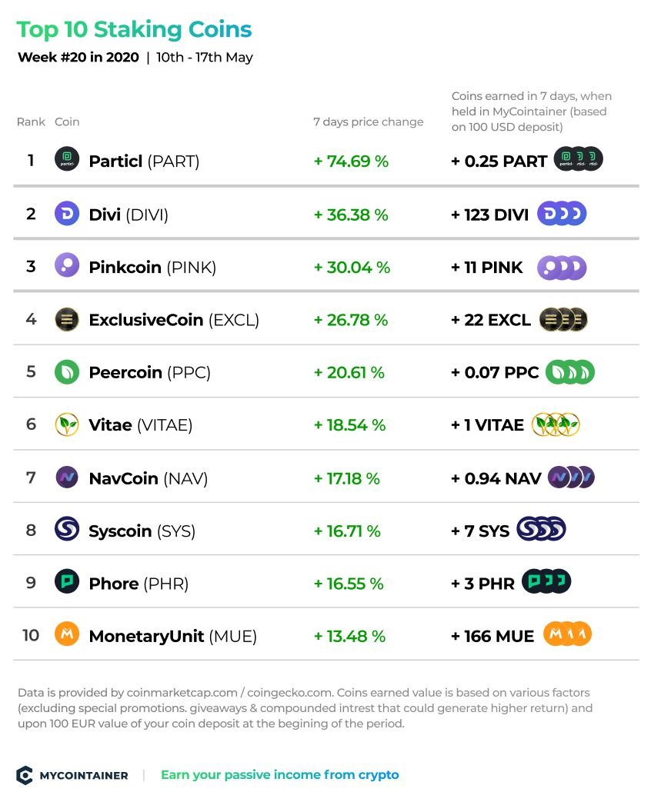Open the ExclusiveCoin logo icon

click(x=67, y=318)
